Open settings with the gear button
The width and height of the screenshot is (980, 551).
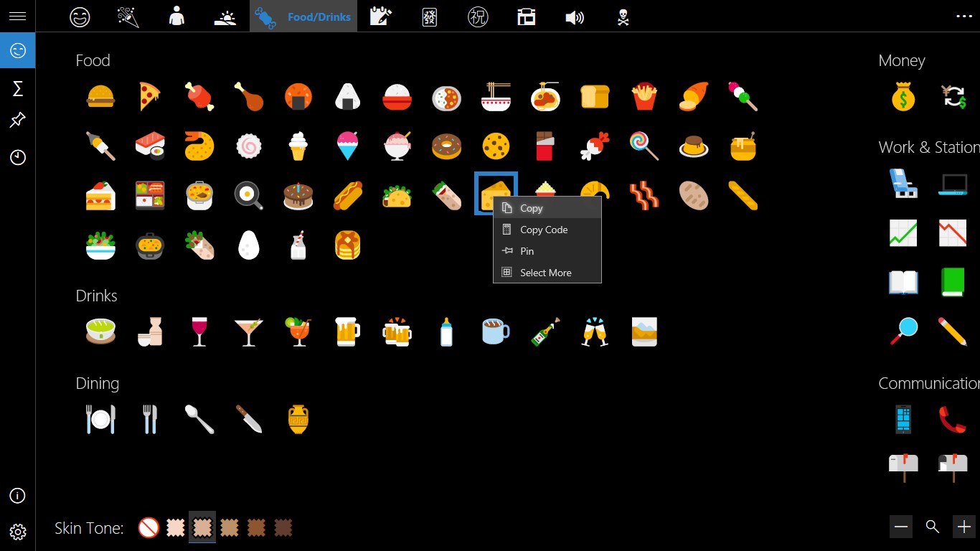17,532
